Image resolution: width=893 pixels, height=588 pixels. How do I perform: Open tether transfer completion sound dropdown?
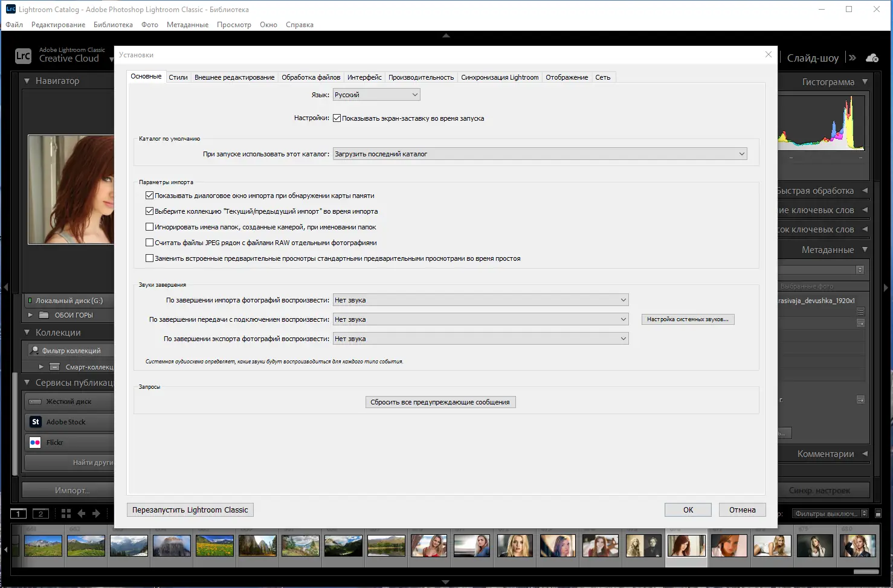[481, 319]
